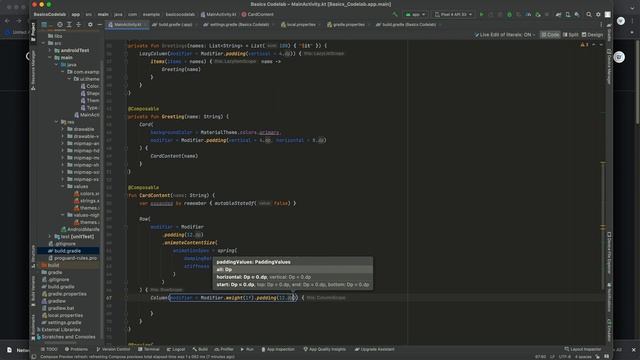640x360 pixels.
Task: Click Collapse All in Project panel
Action: pos(78,24)
